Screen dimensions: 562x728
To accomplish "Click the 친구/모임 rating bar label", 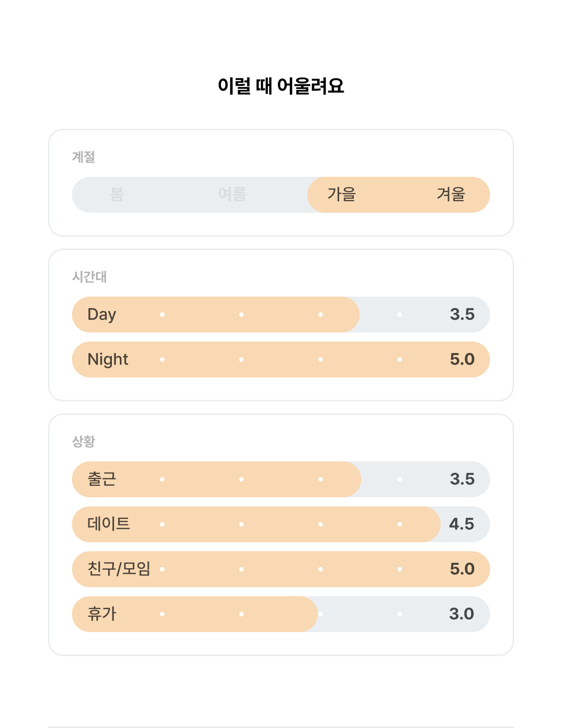I will (x=119, y=569).
